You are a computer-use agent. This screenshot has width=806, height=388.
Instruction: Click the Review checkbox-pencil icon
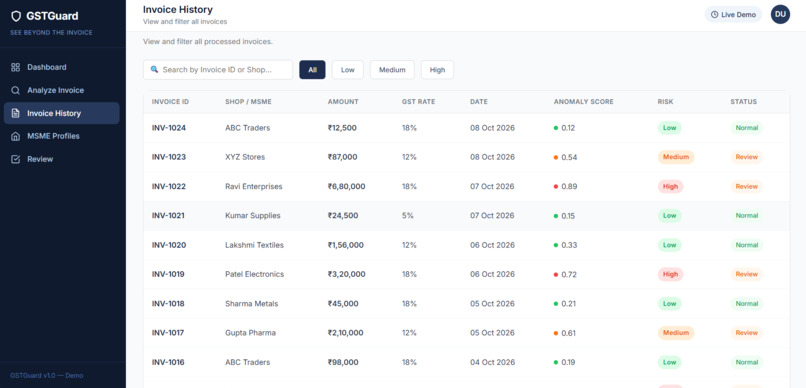pyautogui.click(x=15, y=159)
